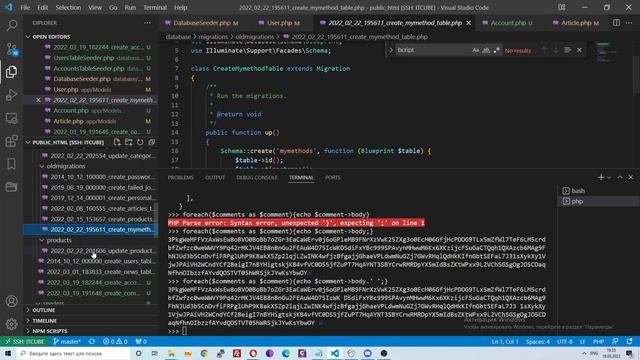Go to the next find match
640x360 pixels.
556,50
